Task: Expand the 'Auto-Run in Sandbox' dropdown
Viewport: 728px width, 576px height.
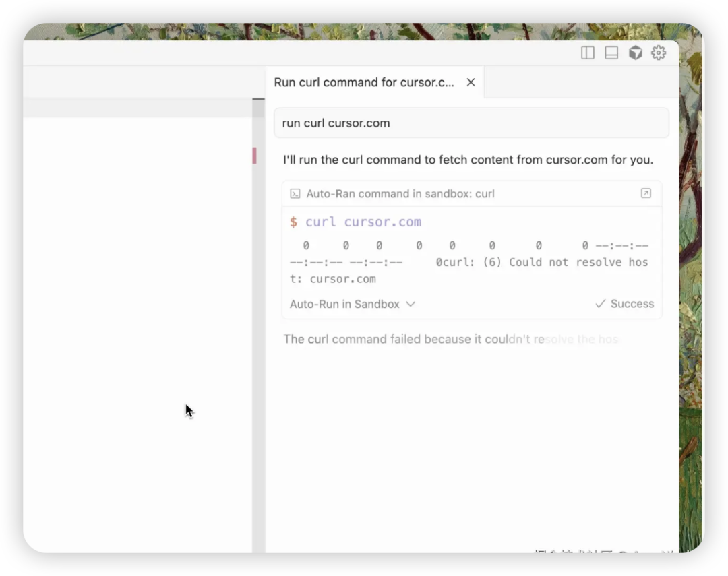Action: tap(353, 304)
